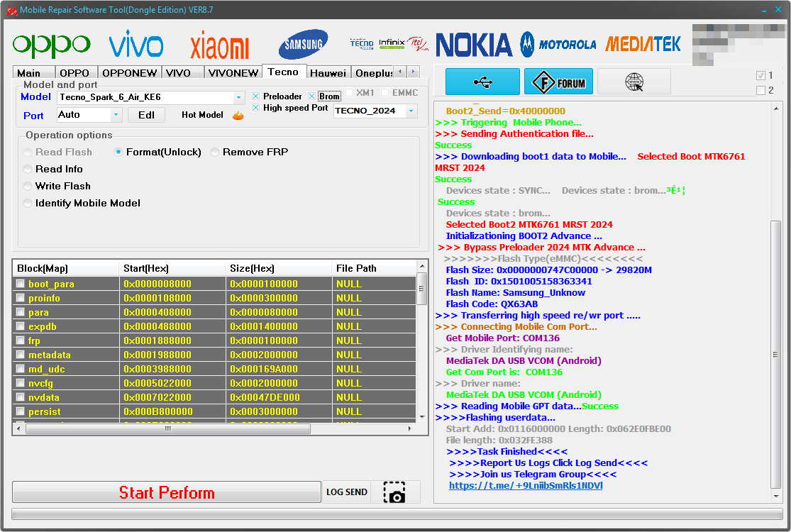The height and width of the screenshot is (532, 791).
Task: Click the metadata partition row name
Action: [50, 355]
